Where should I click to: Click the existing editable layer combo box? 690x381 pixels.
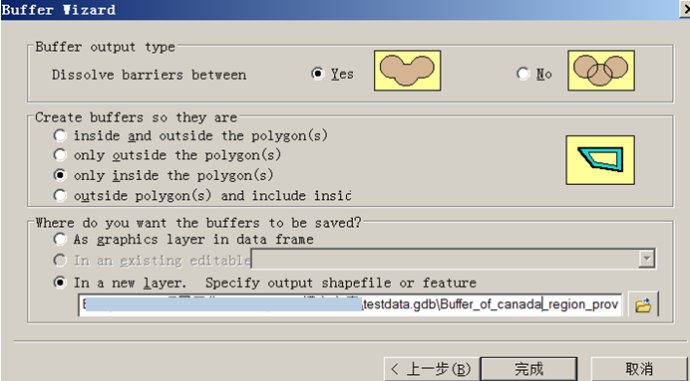[453, 259]
